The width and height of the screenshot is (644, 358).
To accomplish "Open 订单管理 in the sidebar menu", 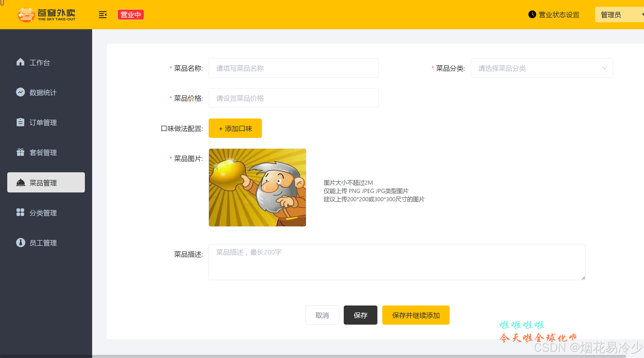I will (43, 122).
